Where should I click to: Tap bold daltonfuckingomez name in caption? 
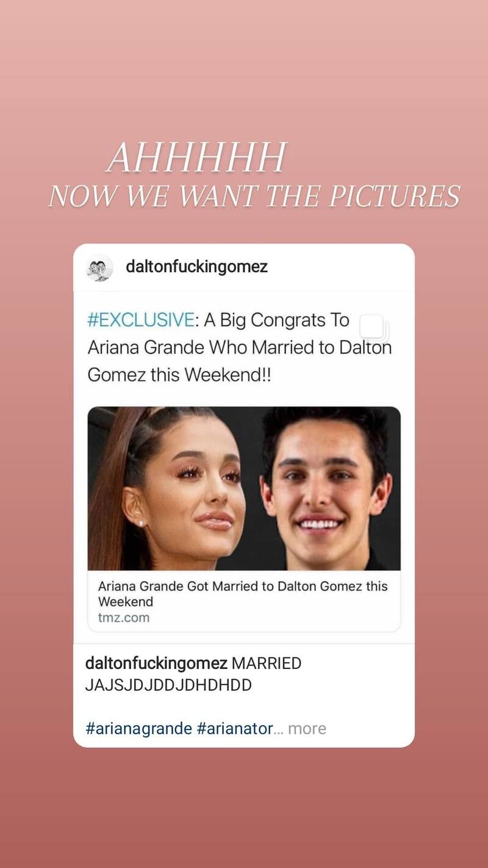[x=156, y=664]
